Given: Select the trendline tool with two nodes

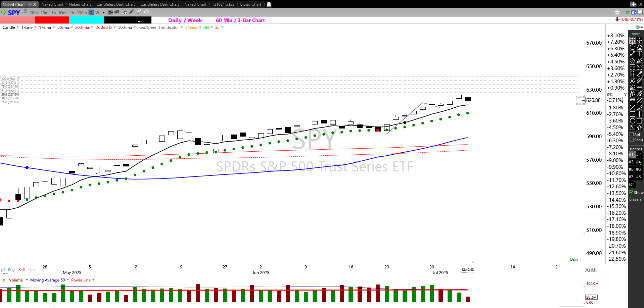Looking at the screenshot, I should pyautogui.click(x=633, y=54).
